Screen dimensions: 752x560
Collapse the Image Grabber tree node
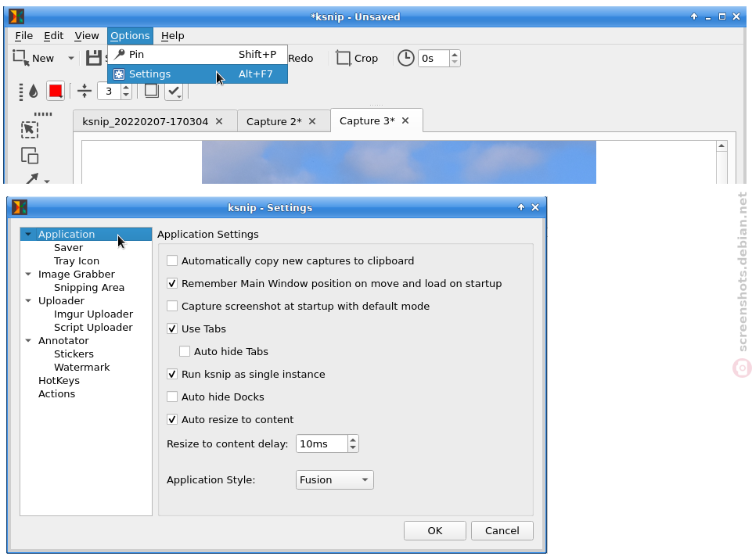[x=28, y=275]
